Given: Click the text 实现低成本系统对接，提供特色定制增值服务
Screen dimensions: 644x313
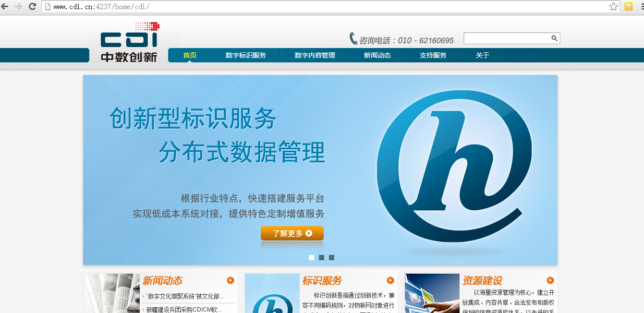Looking at the screenshot, I should click(x=229, y=214).
